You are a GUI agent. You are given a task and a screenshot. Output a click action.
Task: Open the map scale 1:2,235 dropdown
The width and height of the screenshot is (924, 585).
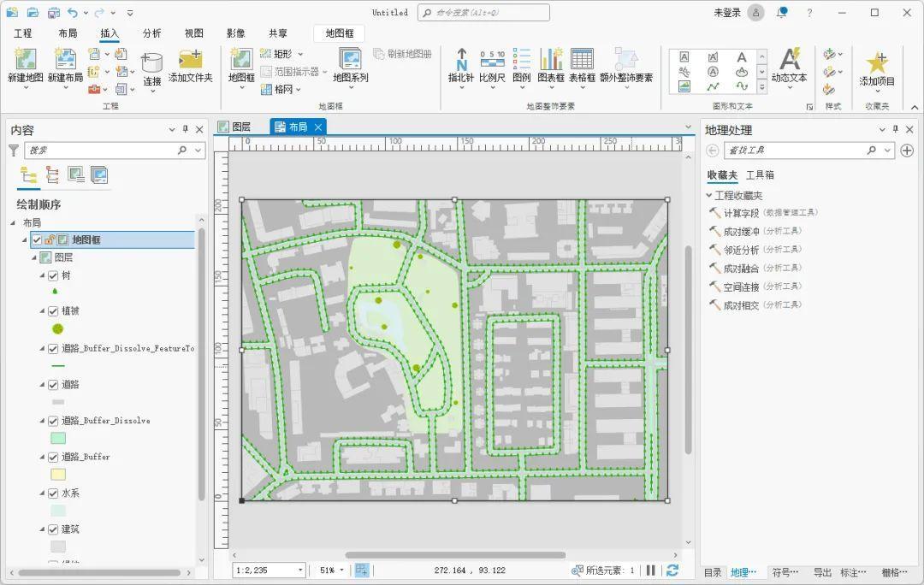tap(300, 570)
